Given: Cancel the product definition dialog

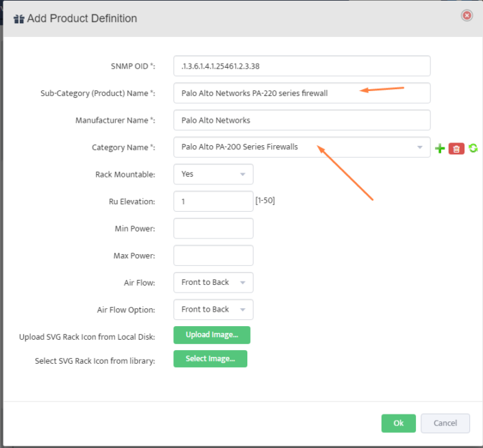Looking at the screenshot, I should [445, 423].
